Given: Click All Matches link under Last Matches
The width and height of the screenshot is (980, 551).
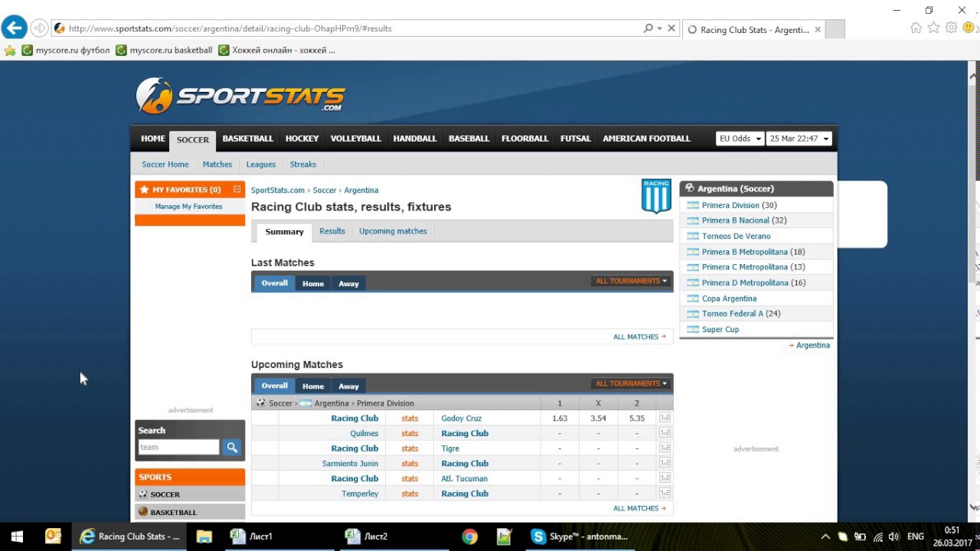Looking at the screenshot, I should pos(639,337).
